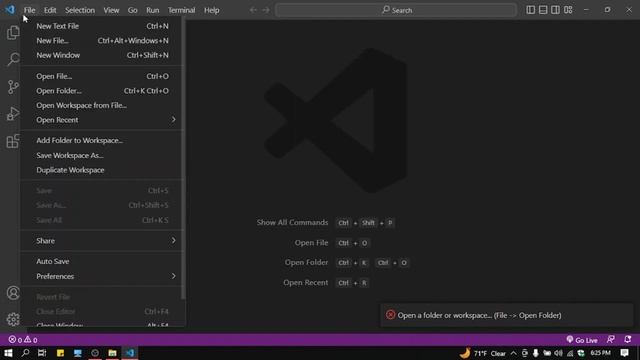Choose New File... menu entry
640x360 pixels.
[102, 41]
